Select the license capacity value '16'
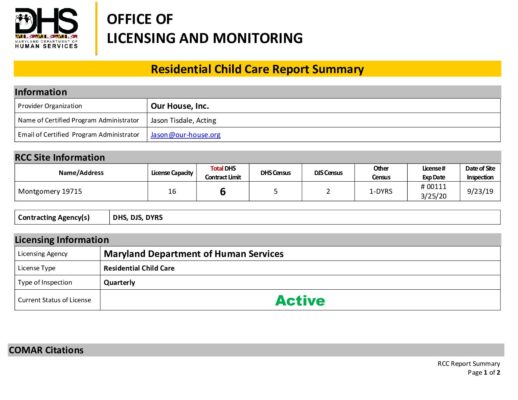The height and width of the screenshot is (400, 518). tap(172, 191)
